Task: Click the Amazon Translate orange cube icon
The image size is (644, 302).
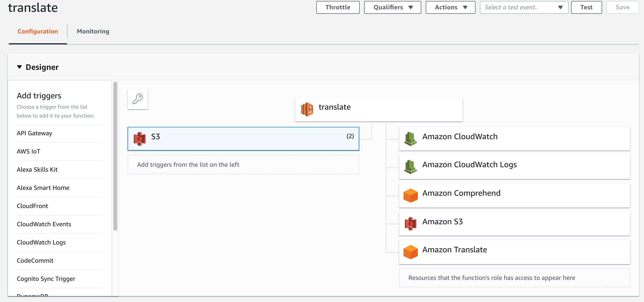Action: coord(410,252)
